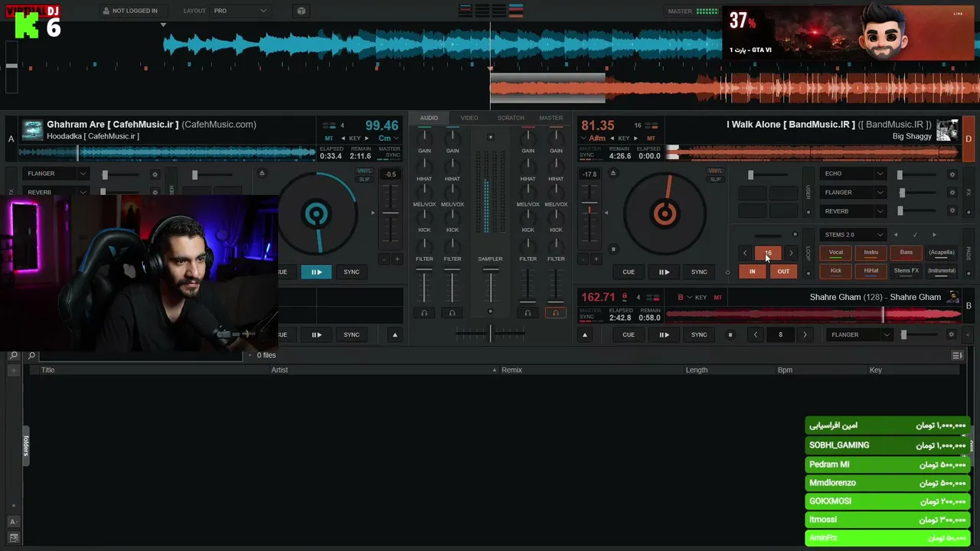Open the FLANGER effect dropdown on deck D

tap(853, 192)
